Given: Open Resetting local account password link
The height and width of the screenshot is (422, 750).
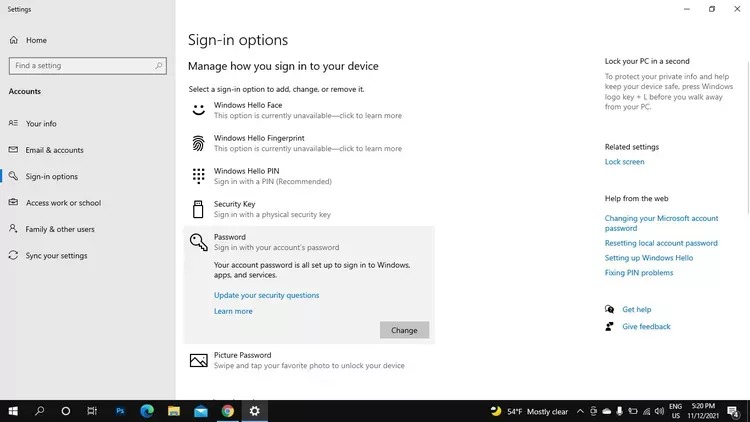Looking at the screenshot, I should point(661,243).
